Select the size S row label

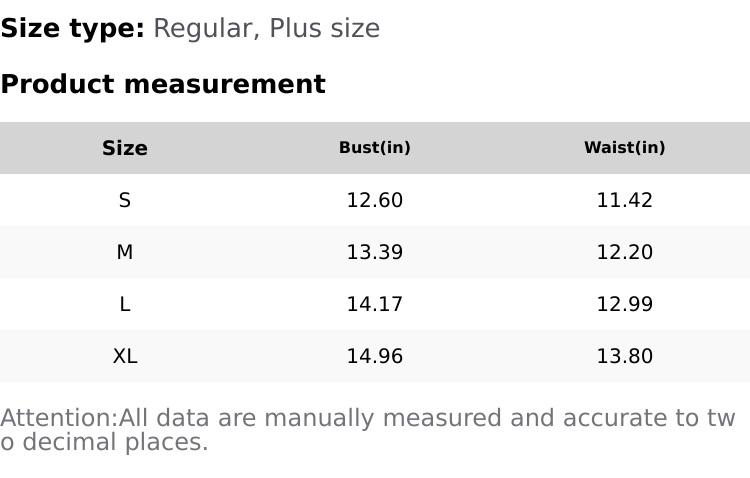coord(125,200)
